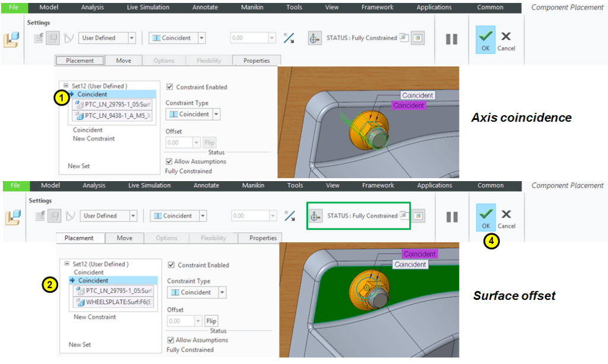The height and width of the screenshot is (364, 608).
Task: Click OK checkmark in the upper dashboard
Action: point(485,39)
